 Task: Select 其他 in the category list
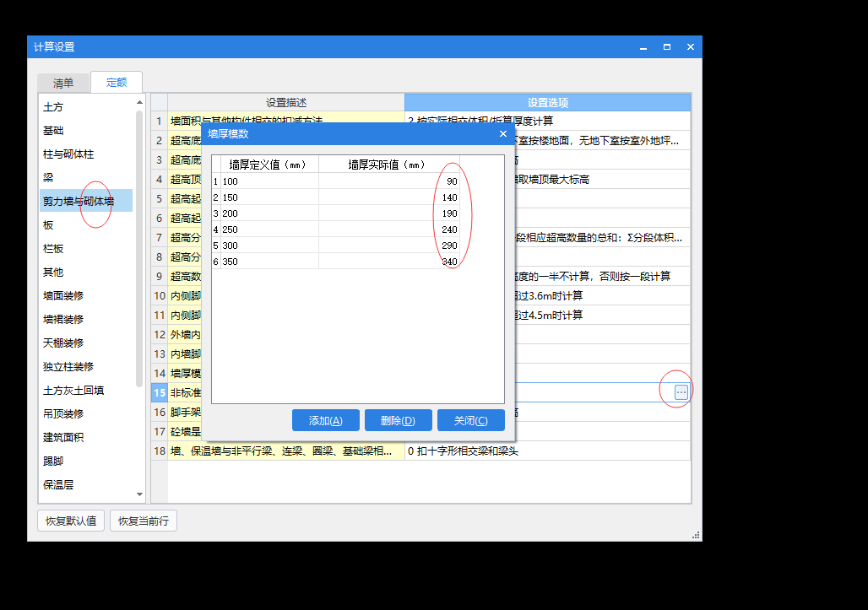86,272
